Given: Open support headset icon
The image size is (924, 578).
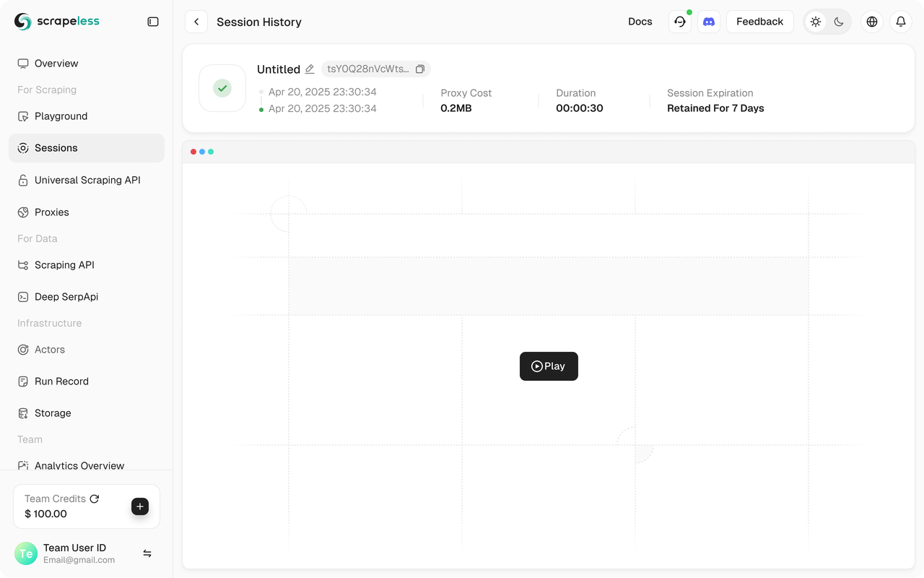Looking at the screenshot, I should pos(680,22).
